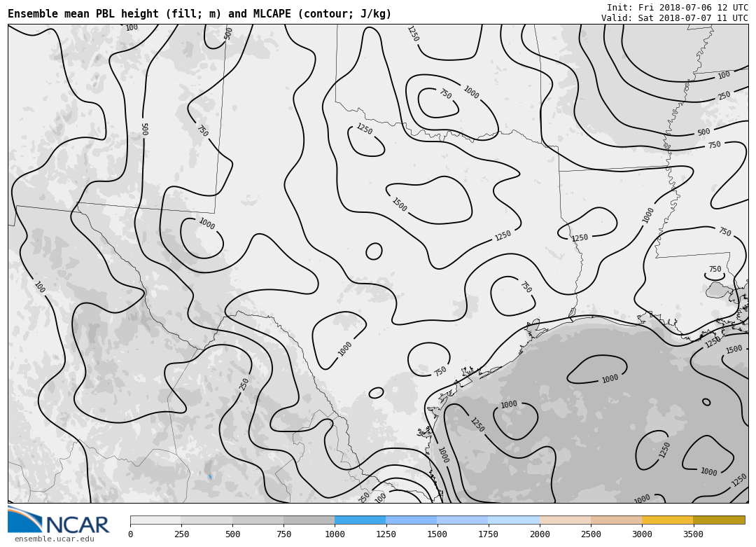Image resolution: width=756 pixels, height=547 pixels.
Task: Pick the palest blue 1750–2000 swatch
Action: tap(514, 520)
